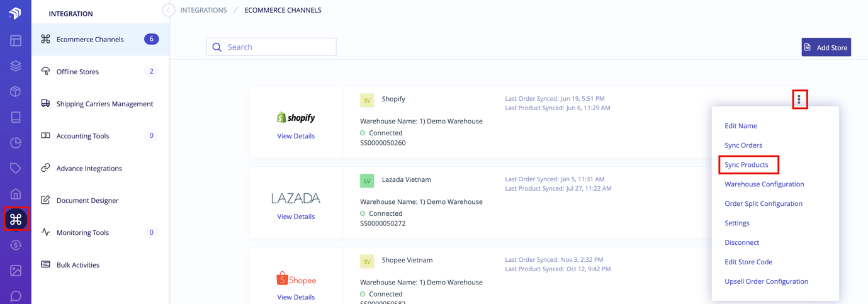Open Monitoring Tools section
The height and width of the screenshot is (304, 868).
[x=100, y=232]
